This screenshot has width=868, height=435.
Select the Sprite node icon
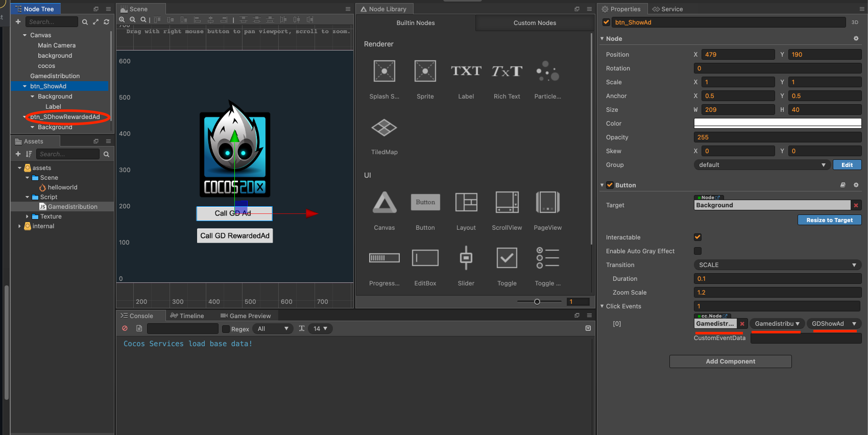point(425,71)
